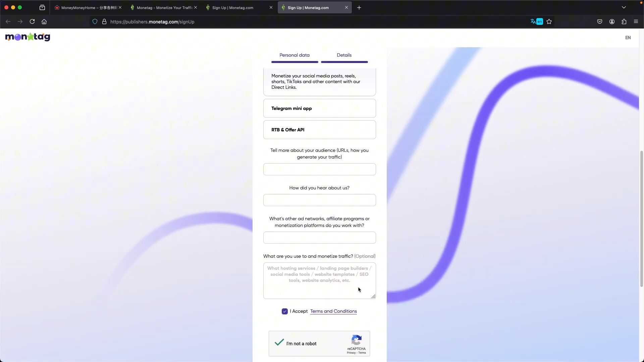Viewport: 644px width, 362px height.
Task: Expand the RTB & Offer API option
Action: point(319,130)
